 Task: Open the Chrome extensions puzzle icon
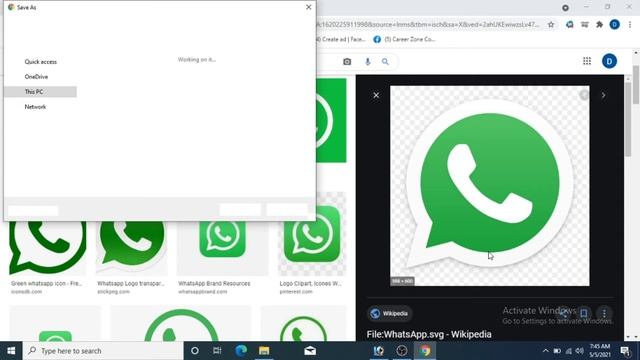(599, 24)
